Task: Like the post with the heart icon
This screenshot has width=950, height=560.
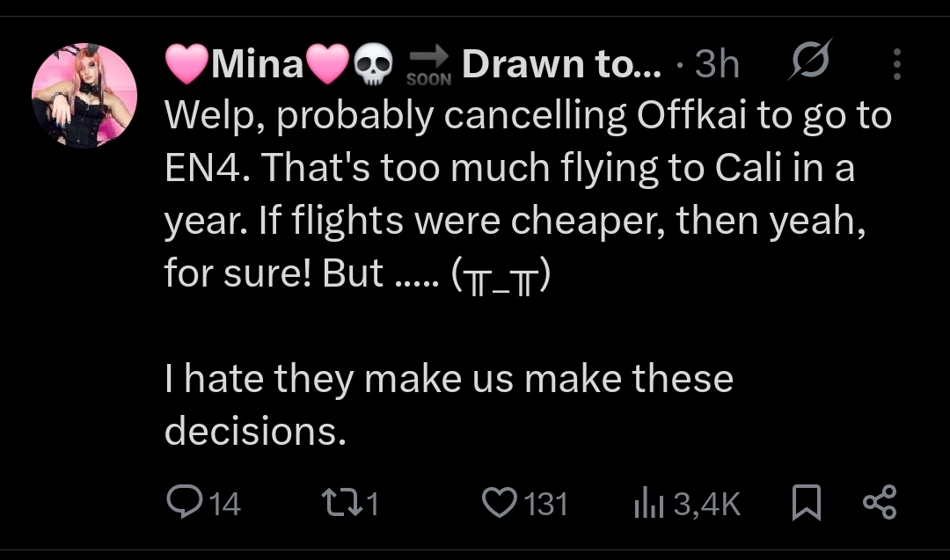Action: click(x=499, y=503)
